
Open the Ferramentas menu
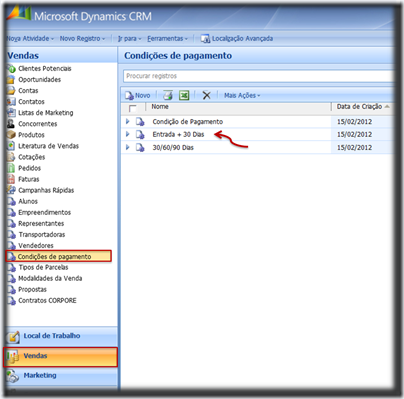(167, 39)
